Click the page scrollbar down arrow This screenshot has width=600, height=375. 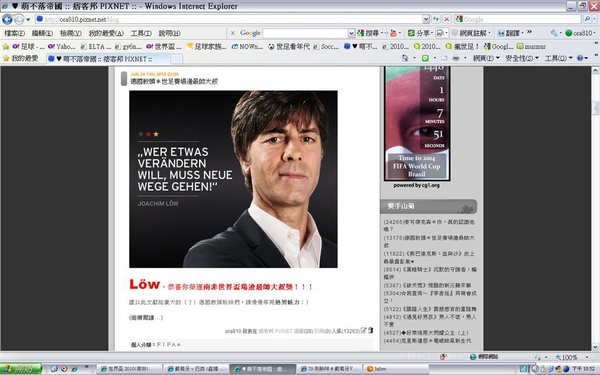[x=595, y=347]
